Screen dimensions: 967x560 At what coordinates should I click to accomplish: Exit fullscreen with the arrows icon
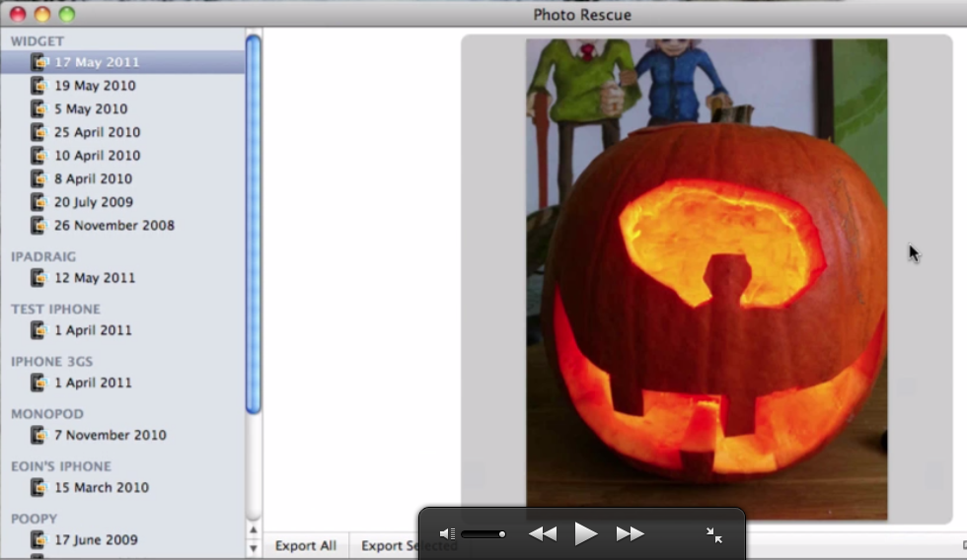(714, 534)
